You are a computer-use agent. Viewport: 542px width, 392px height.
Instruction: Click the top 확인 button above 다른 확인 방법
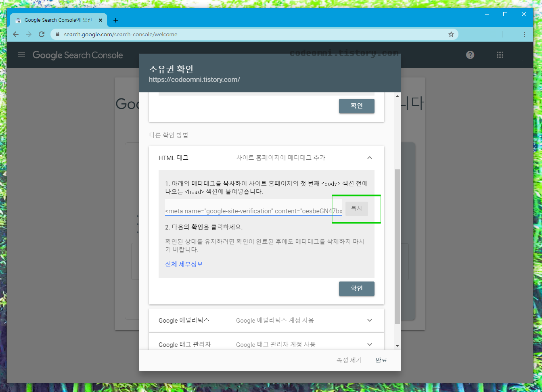click(357, 106)
